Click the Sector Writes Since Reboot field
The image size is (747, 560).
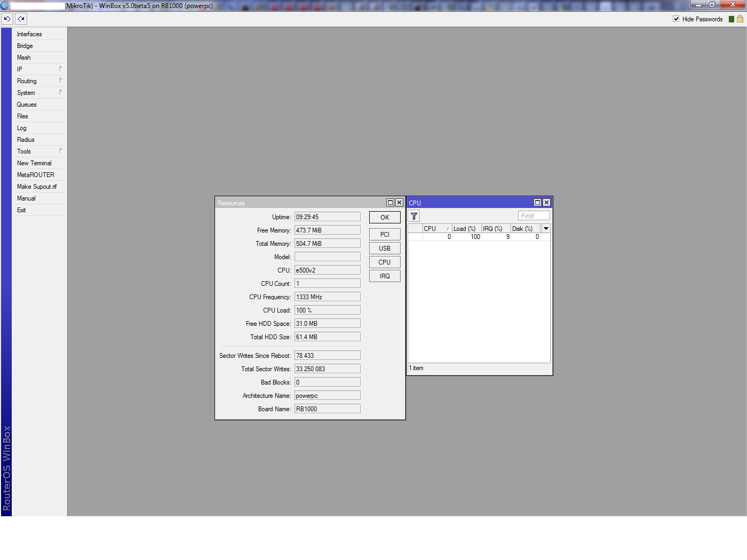pyautogui.click(x=328, y=356)
